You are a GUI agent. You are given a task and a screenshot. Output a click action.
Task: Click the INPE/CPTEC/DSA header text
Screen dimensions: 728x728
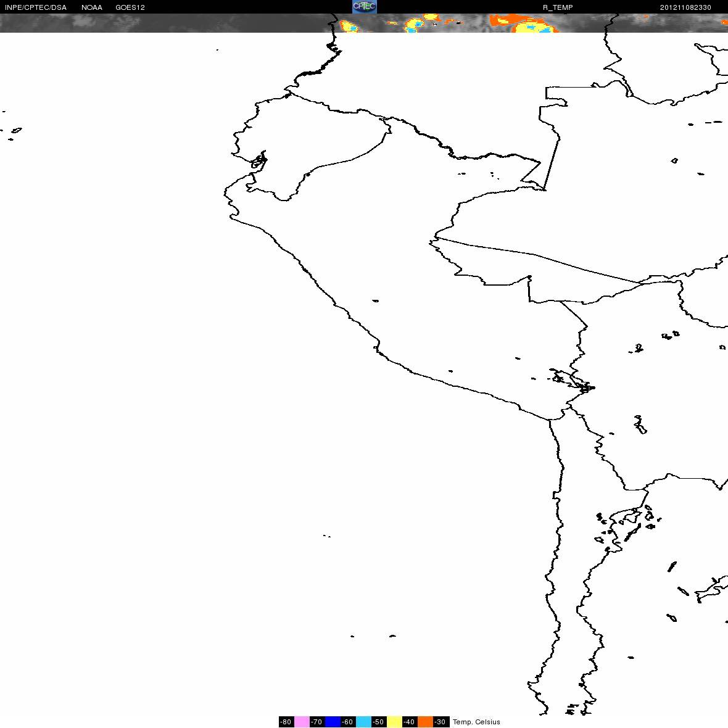pyautogui.click(x=36, y=7)
